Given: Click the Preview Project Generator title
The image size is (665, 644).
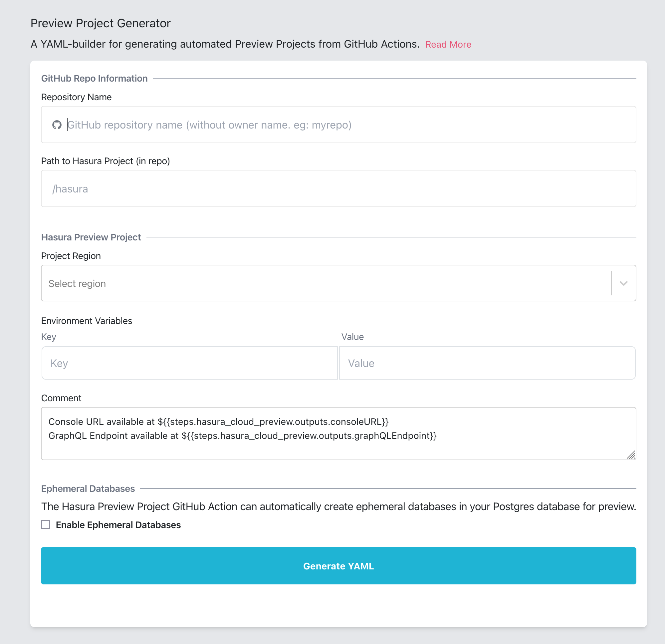Looking at the screenshot, I should coord(101,23).
